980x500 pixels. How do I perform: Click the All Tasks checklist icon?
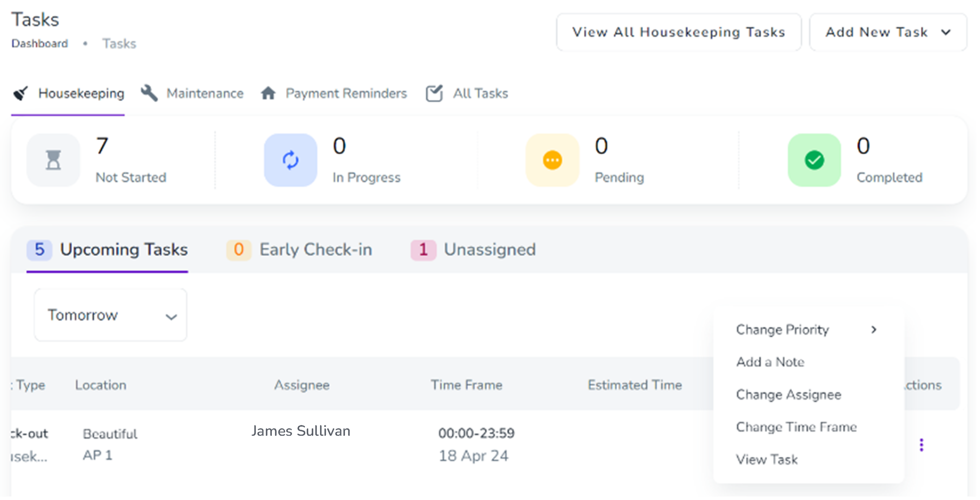tap(434, 93)
